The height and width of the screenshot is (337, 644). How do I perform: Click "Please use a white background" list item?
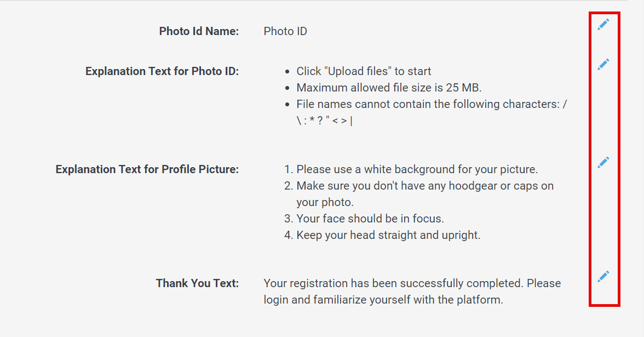[411, 169]
